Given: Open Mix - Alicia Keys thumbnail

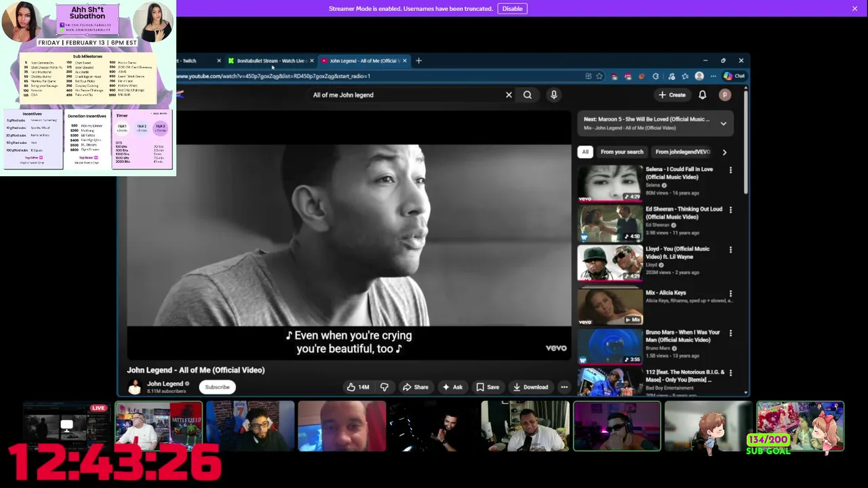Looking at the screenshot, I should (x=610, y=307).
